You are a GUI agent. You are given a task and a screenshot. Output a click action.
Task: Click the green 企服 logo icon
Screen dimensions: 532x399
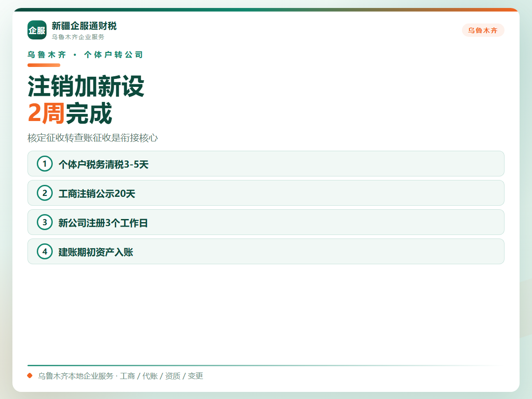(x=37, y=30)
